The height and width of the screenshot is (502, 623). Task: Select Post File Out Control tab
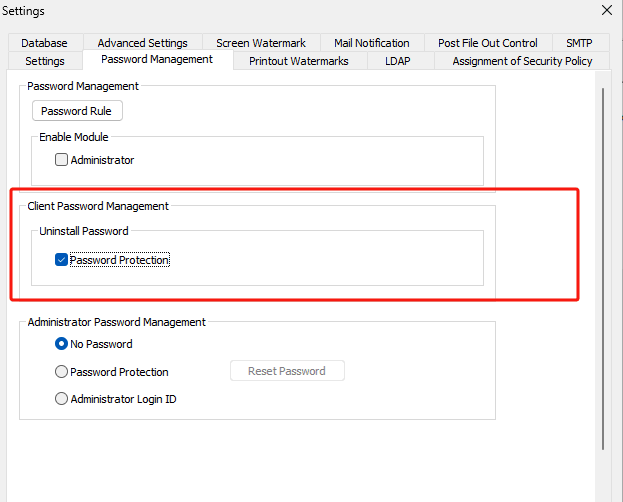tap(487, 43)
